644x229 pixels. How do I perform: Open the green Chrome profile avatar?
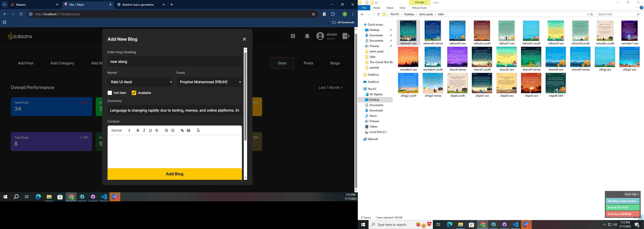345,14
